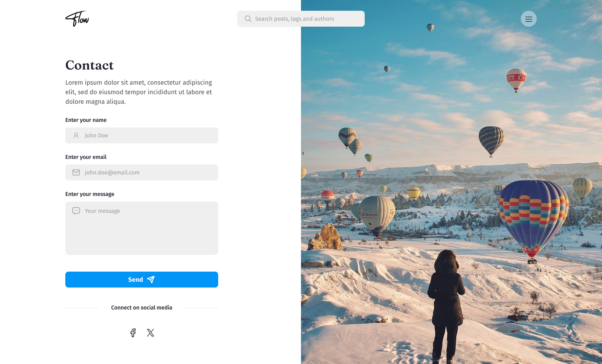Focus the John Doe name input
Image resolution: width=602 pixels, height=364 pixels.
point(142,135)
